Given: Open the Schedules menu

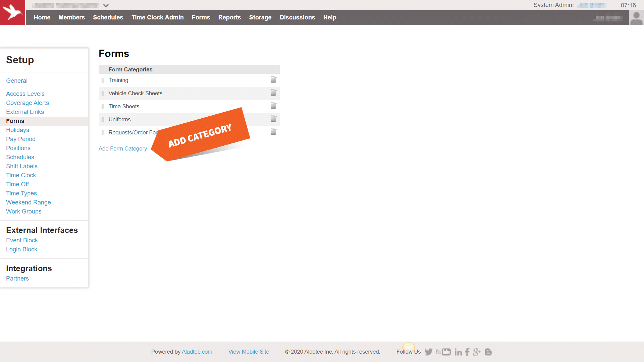Looking at the screenshot, I should point(108,17).
